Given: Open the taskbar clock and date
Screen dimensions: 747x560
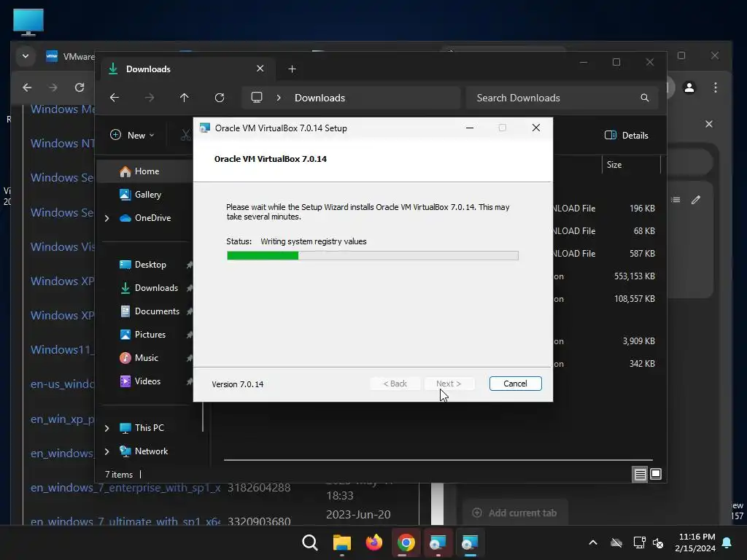Looking at the screenshot, I should point(696,542).
